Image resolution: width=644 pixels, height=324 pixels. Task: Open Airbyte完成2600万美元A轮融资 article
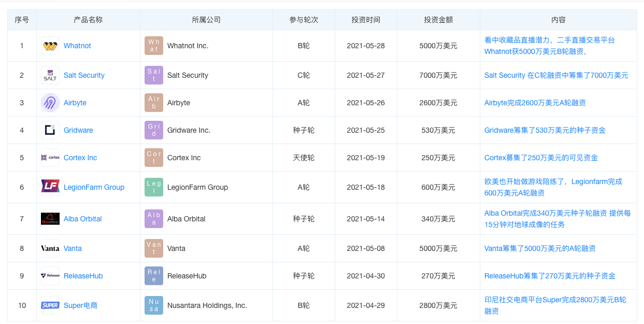(x=535, y=103)
